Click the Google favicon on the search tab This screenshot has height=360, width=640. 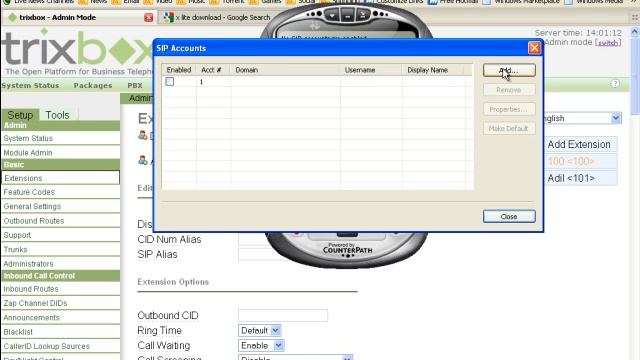click(x=169, y=18)
